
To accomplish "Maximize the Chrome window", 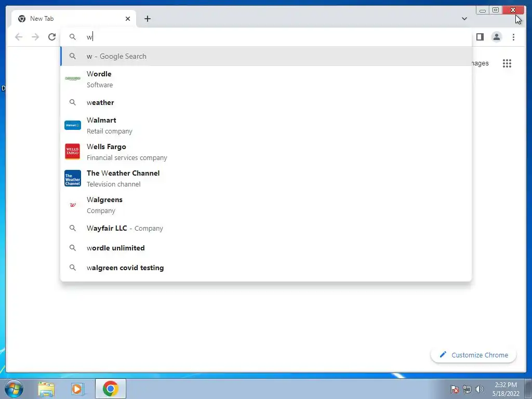I will pos(496,10).
